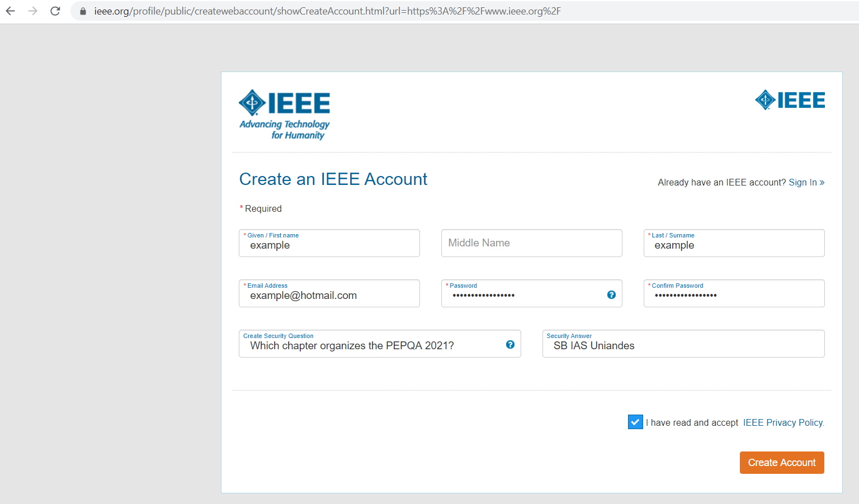Open the Sign In link

pyautogui.click(x=806, y=182)
